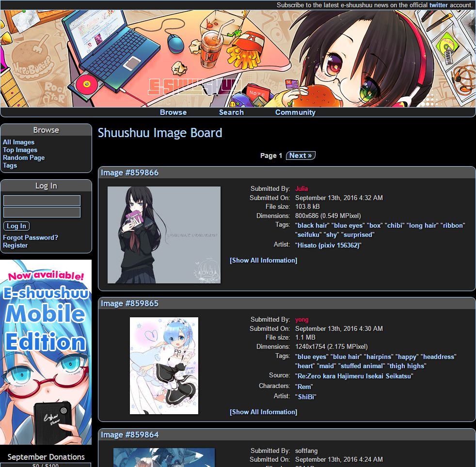Go to Random Page link
This screenshot has width=476, height=467.
[x=24, y=157]
